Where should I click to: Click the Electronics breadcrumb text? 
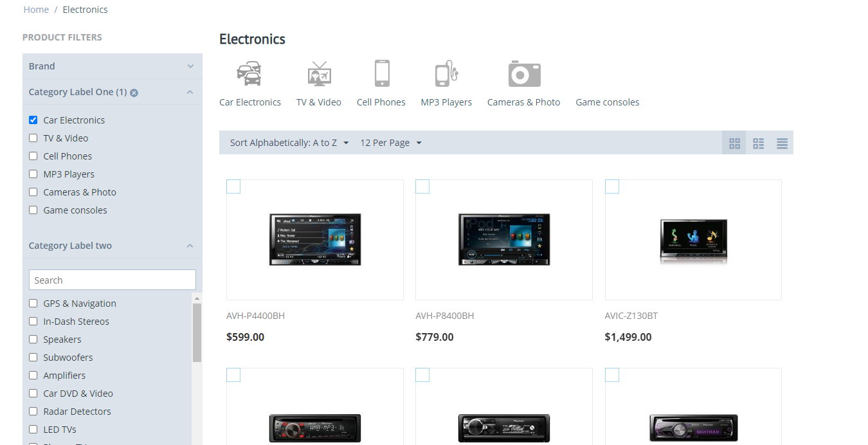coord(86,10)
